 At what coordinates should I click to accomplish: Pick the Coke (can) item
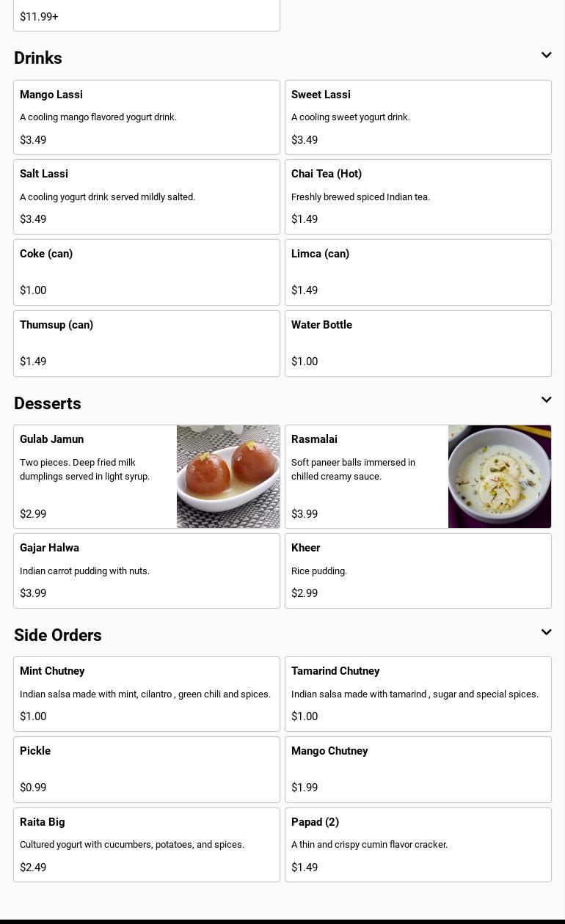[147, 272]
